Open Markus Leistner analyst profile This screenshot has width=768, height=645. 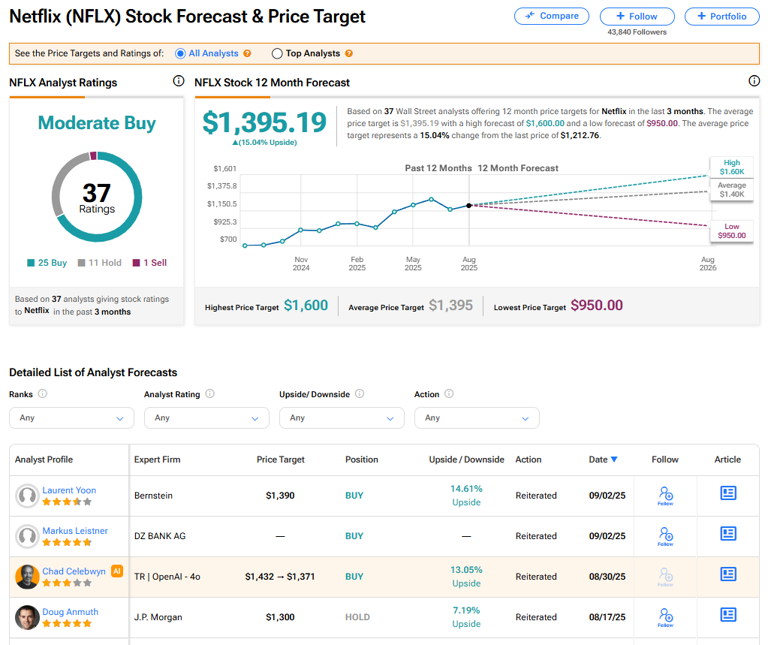point(75,531)
